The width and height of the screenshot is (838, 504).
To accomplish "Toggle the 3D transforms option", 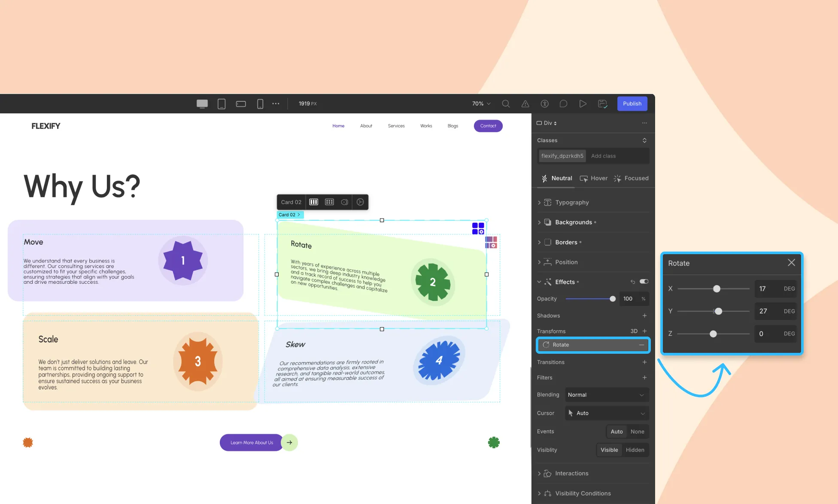I will point(634,331).
